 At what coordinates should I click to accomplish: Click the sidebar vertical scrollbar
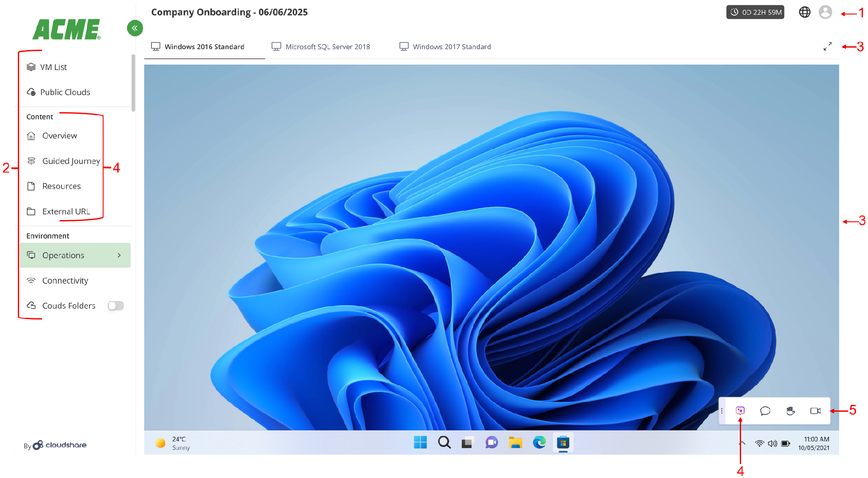[x=133, y=83]
